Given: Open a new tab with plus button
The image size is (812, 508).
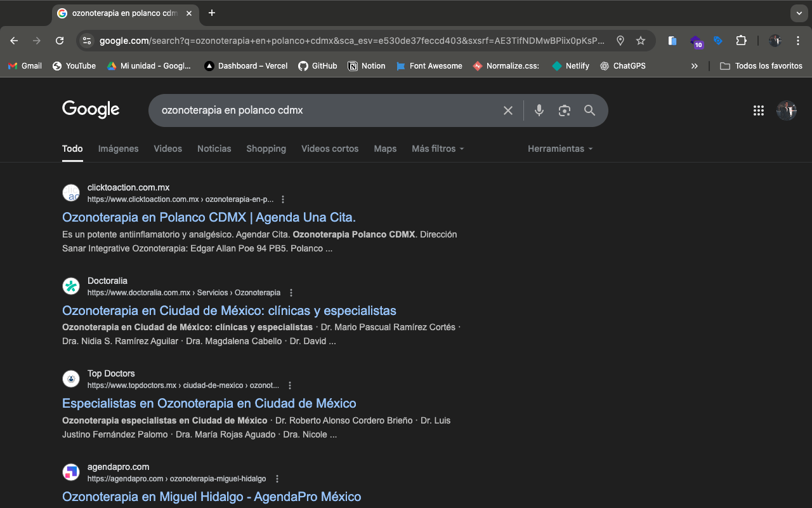Looking at the screenshot, I should click(x=212, y=13).
